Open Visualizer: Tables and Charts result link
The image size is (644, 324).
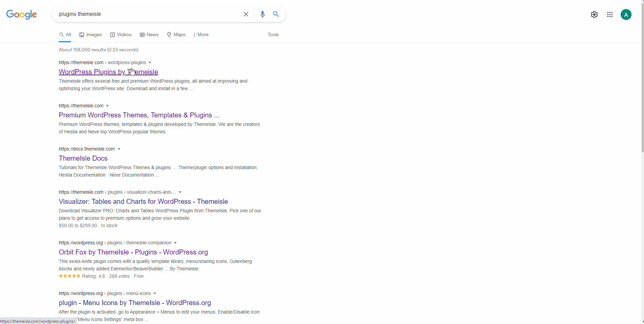coord(143,201)
